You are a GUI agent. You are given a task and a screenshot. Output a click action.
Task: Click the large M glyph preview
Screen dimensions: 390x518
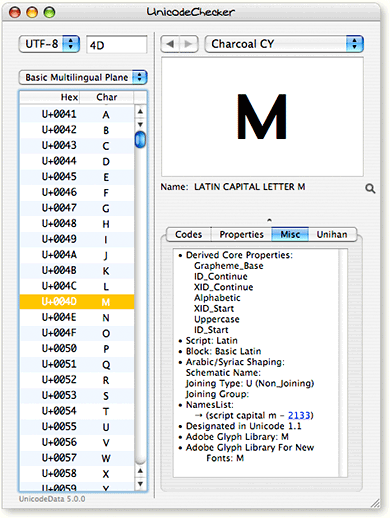tap(262, 116)
